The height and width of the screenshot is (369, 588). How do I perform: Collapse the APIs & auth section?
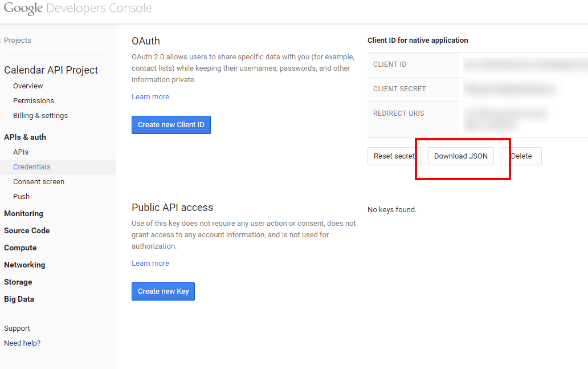click(x=25, y=137)
